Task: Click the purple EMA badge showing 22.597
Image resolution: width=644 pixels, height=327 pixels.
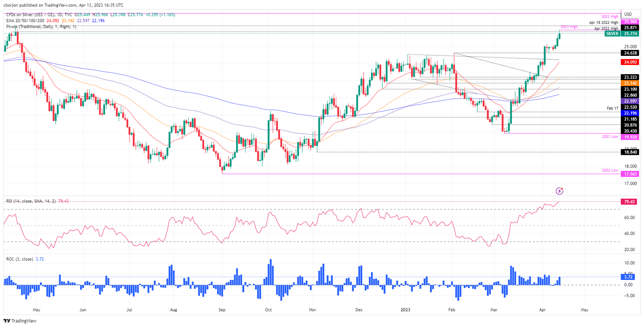Action: (x=630, y=101)
